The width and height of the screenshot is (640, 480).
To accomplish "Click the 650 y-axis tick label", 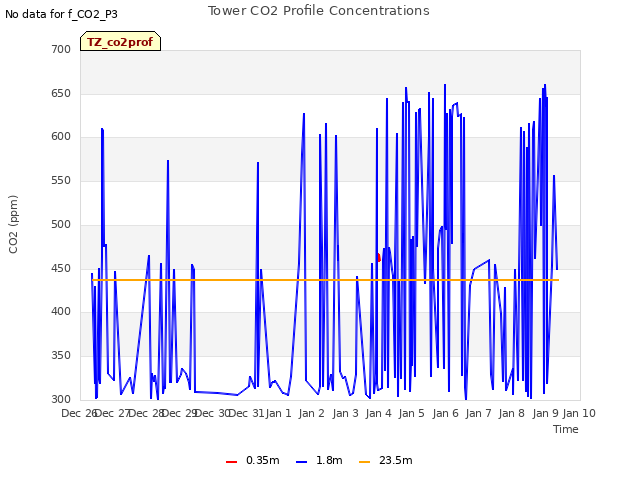I will point(61,93).
